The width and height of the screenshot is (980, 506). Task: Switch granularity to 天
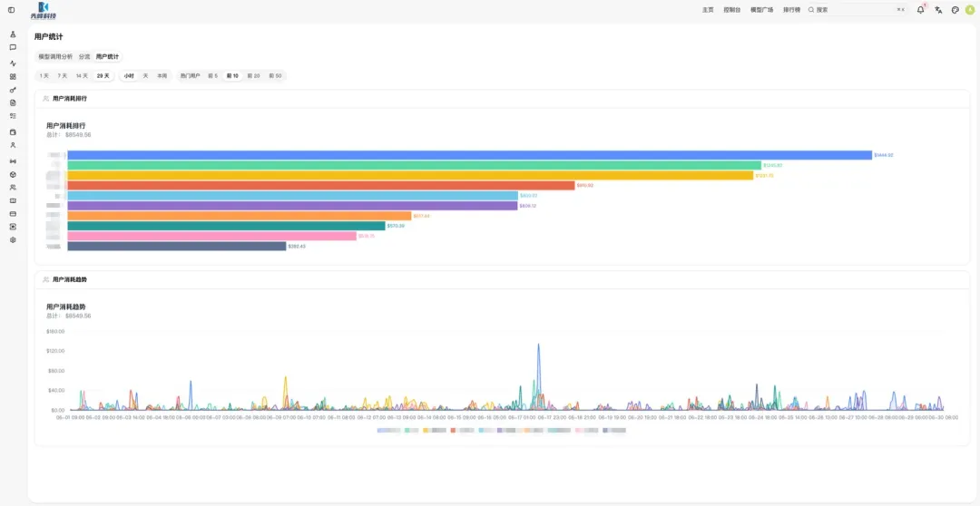coord(145,75)
